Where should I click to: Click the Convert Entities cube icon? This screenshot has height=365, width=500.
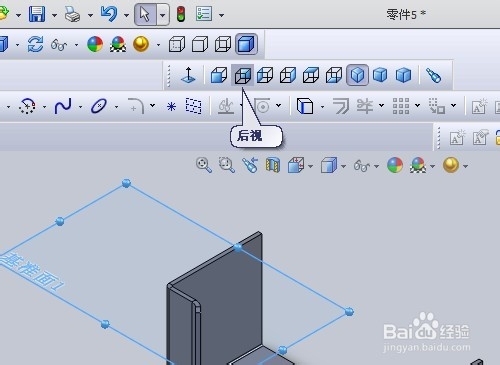point(305,106)
